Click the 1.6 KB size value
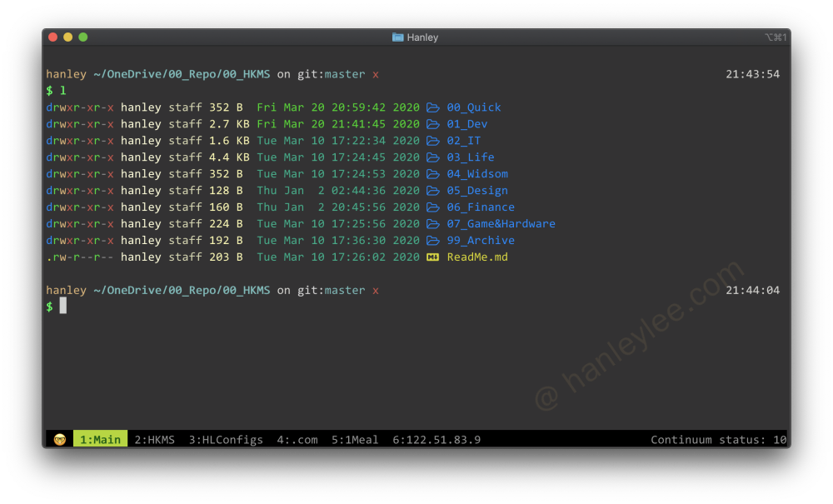 230,141
